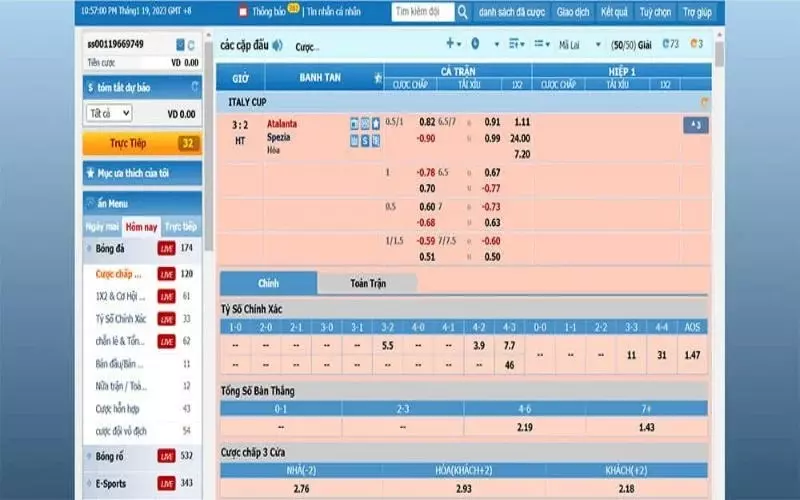Viewport: 800px width, 500px height.
Task: Click the star icon in Mục ưa thích của tôi
Action: coord(91,173)
